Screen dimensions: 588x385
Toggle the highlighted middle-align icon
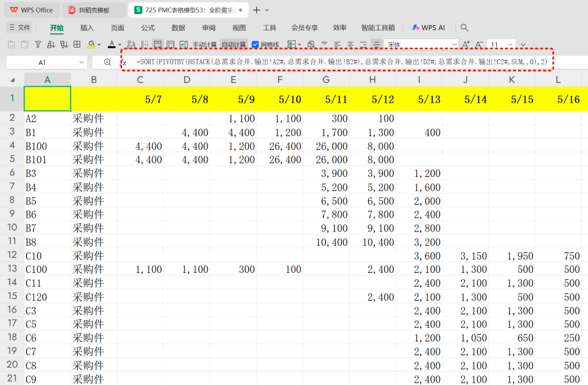[376, 45]
